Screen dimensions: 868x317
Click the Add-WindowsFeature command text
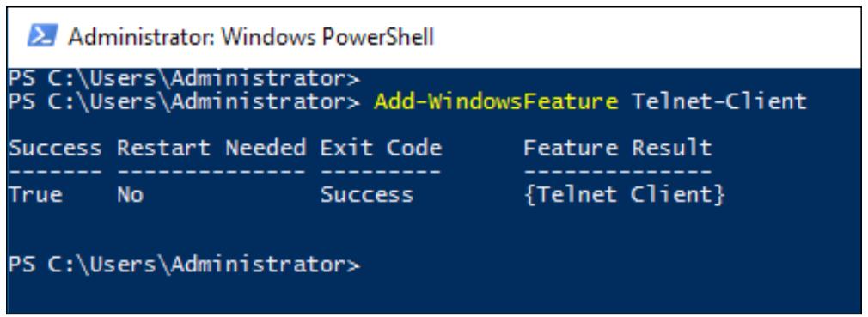(496, 101)
